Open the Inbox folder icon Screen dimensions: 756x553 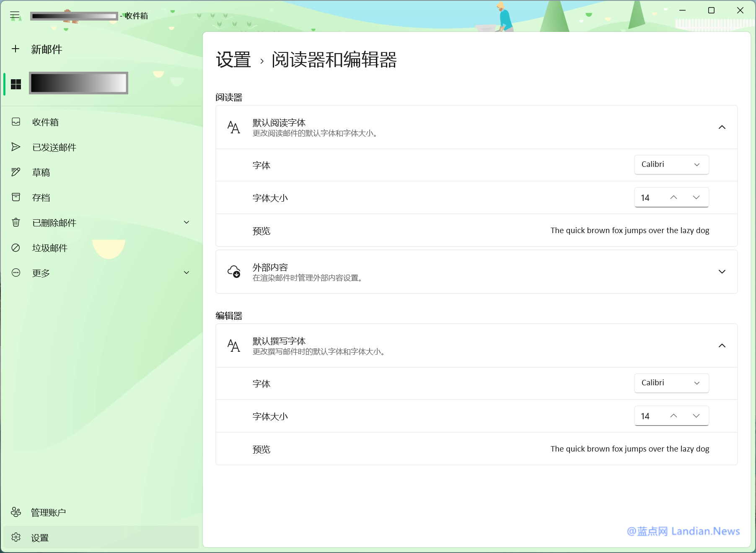(16, 122)
